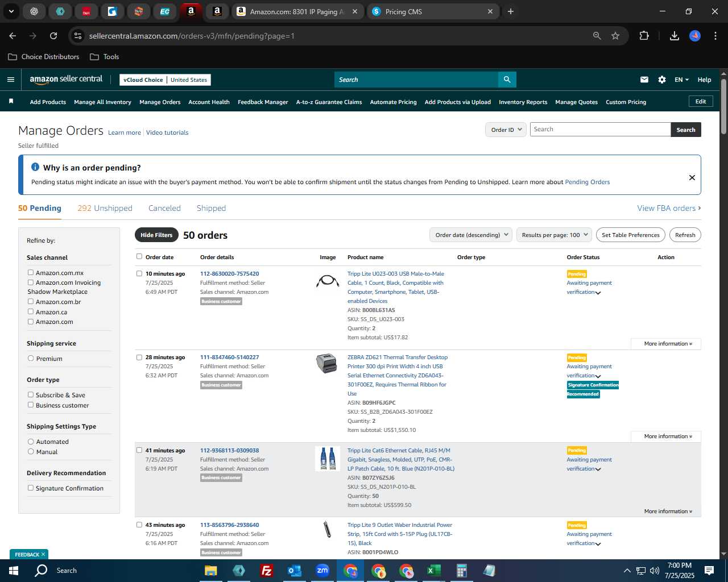Open the browser tab list chevron

coord(11,11)
